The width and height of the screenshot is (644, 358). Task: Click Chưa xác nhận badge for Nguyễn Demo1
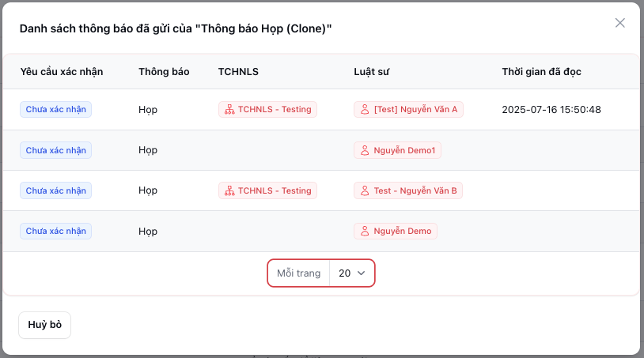point(55,150)
